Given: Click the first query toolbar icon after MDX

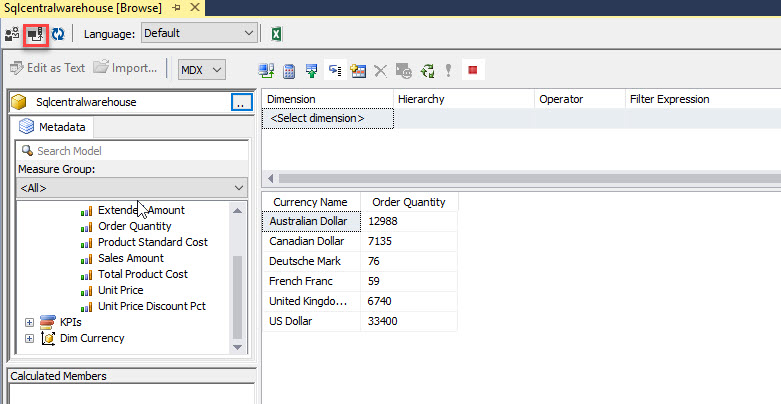Looking at the screenshot, I should (x=266, y=70).
